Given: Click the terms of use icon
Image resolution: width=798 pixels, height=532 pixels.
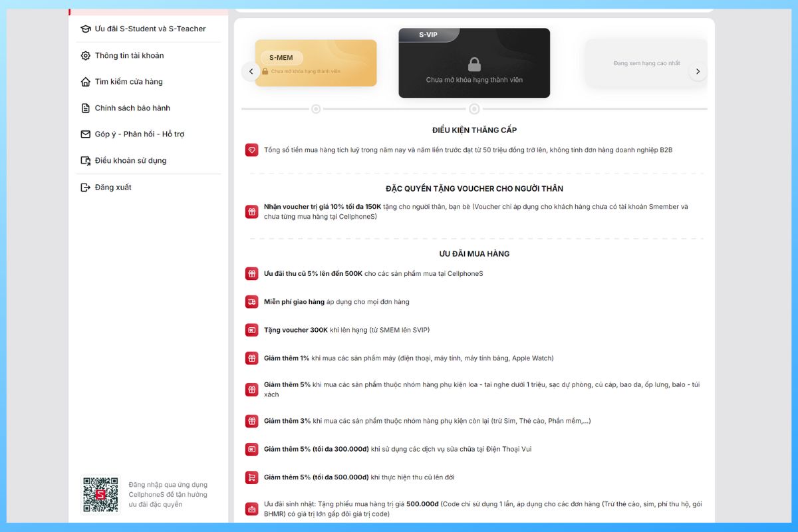Looking at the screenshot, I should [86, 160].
